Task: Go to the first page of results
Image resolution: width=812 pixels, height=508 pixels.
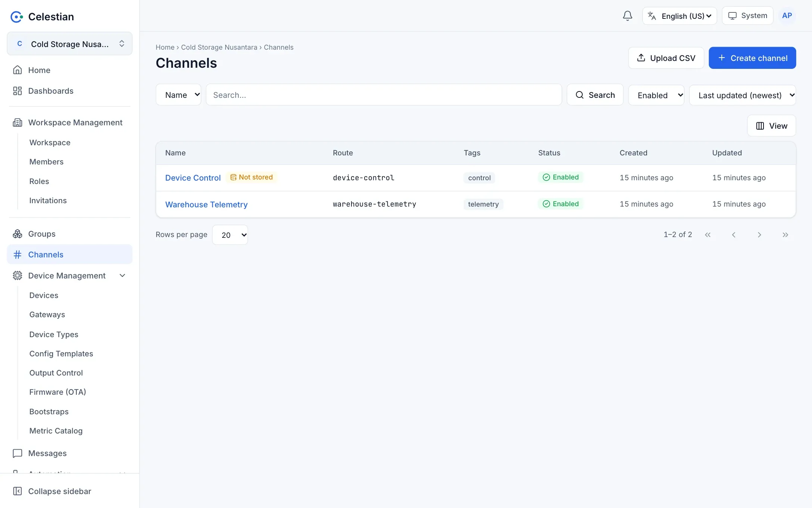Action: [x=708, y=235]
